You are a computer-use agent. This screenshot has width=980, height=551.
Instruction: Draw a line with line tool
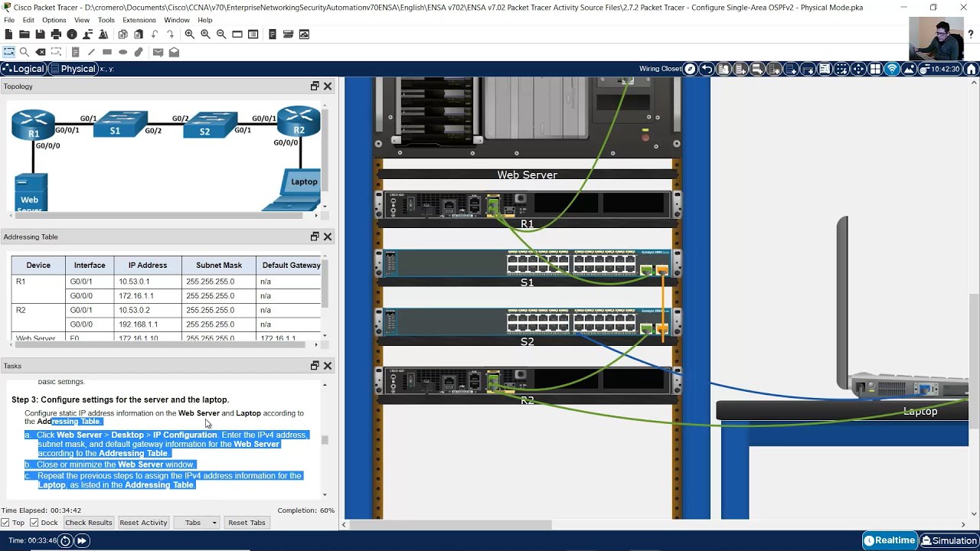(x=91, y=52)
